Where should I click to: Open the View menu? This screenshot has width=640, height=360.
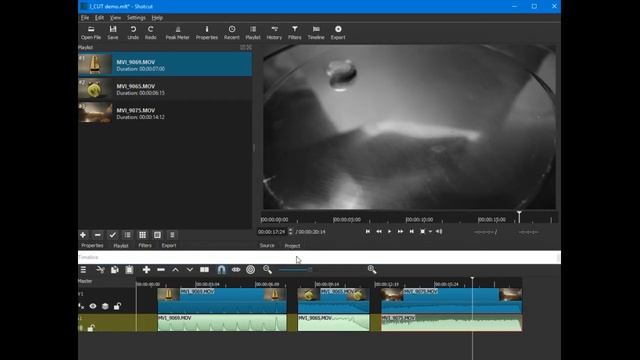click(x=115, y=18)
